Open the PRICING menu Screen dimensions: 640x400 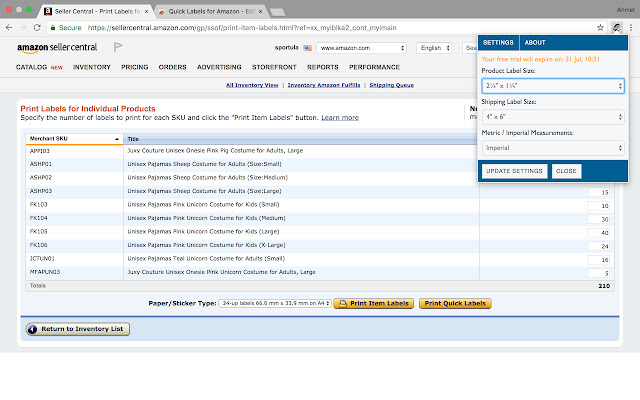click(x=135, y=67)
